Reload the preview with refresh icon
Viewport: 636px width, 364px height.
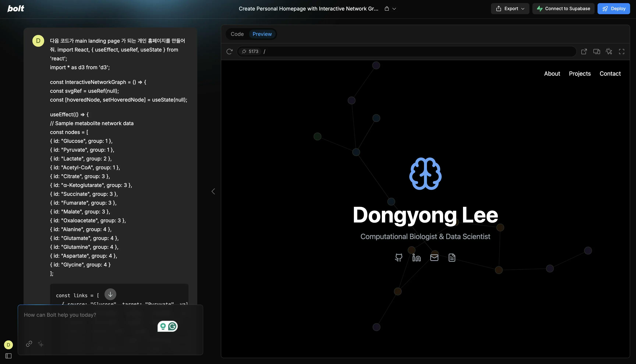229,52
